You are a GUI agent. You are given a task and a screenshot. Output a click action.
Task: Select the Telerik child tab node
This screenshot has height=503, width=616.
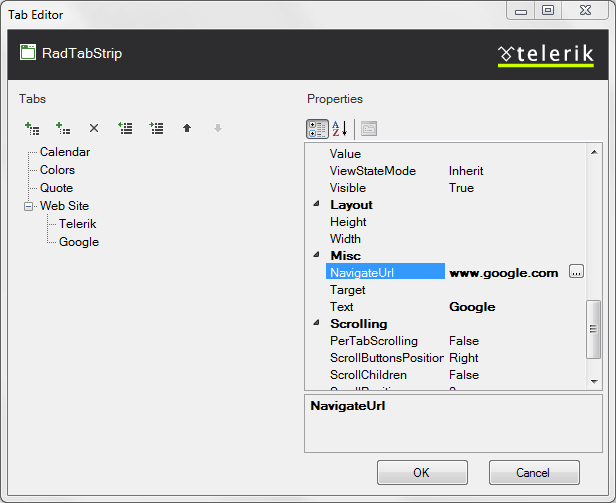(77, 224)
